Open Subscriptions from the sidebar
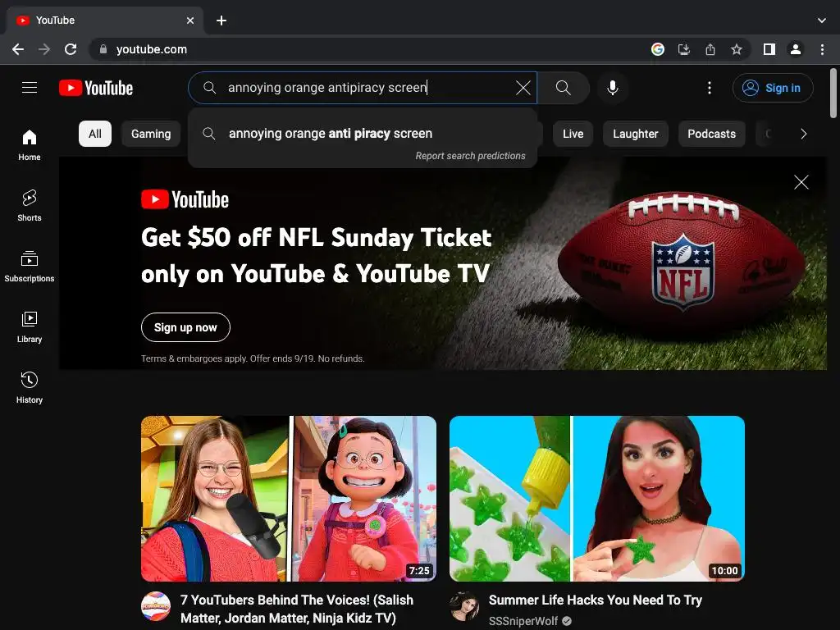Screen dimensions: 840x630 click(30, 267)
